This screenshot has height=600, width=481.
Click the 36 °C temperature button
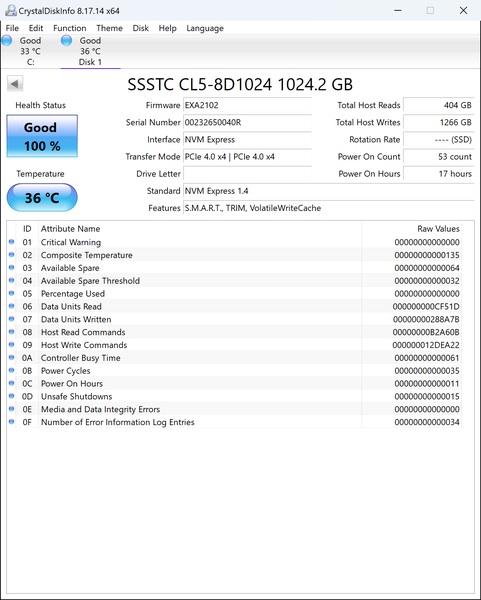coord(42,197)
